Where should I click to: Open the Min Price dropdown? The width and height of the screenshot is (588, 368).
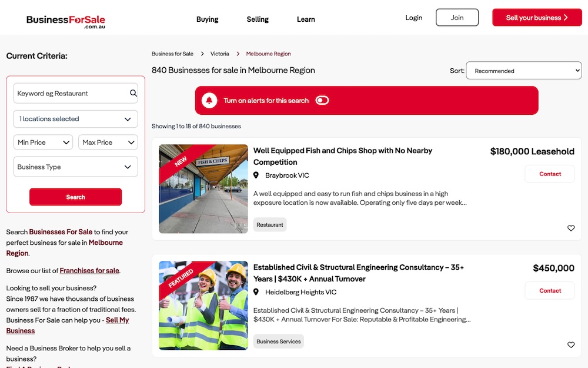click(43, 142)
